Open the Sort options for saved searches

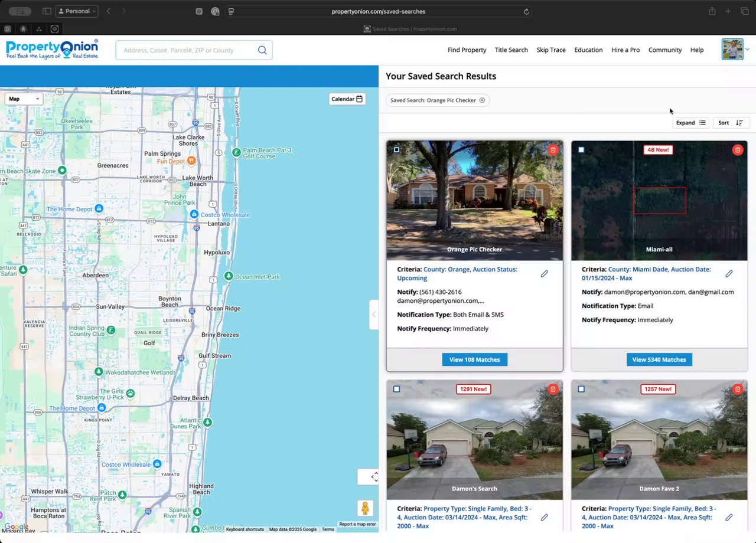(731, 123)
